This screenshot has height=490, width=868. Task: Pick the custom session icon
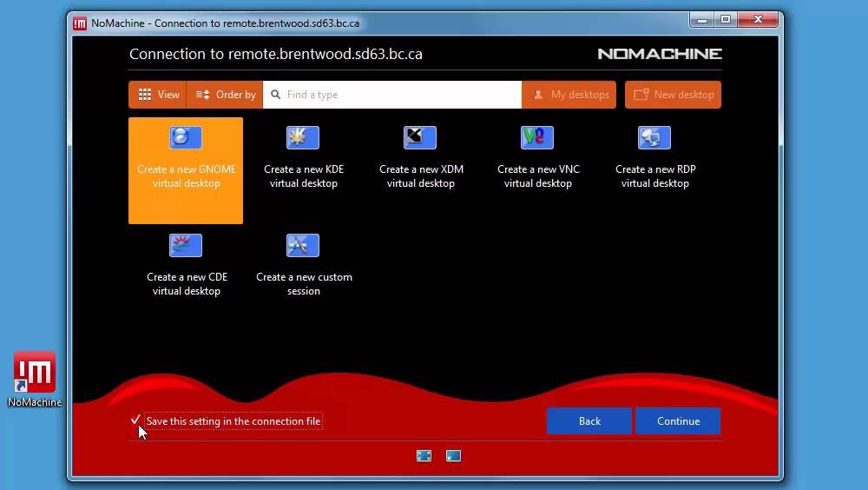[303, 246]
